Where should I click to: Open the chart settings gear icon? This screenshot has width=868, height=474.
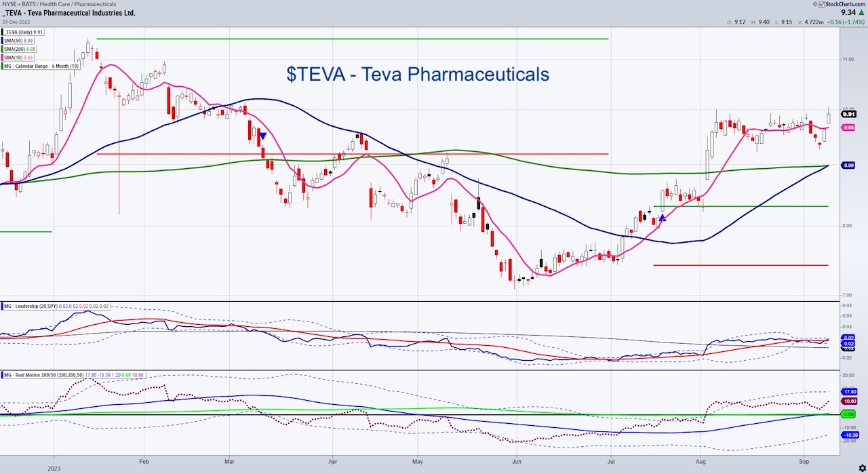point(861,468)
